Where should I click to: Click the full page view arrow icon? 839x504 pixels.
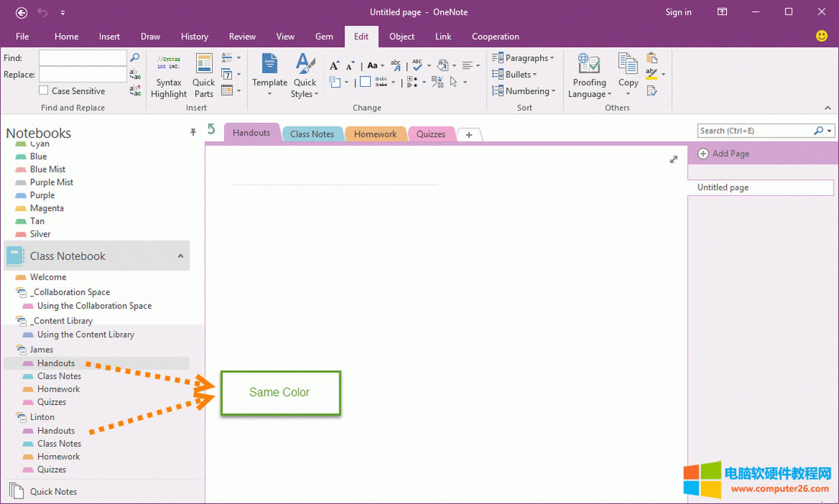point(673,159)
